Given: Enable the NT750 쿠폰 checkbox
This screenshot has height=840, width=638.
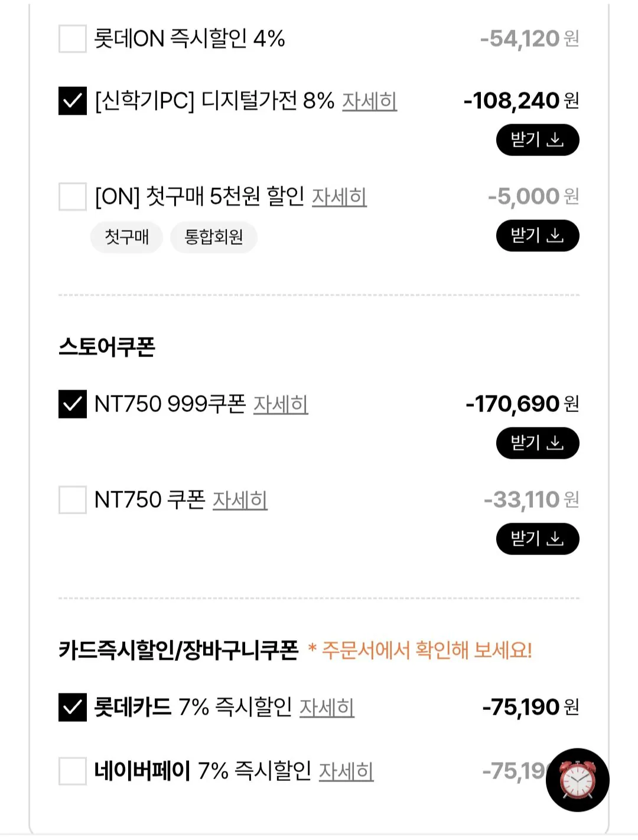Looking at the screenshot, I should [x=73, y=500].
